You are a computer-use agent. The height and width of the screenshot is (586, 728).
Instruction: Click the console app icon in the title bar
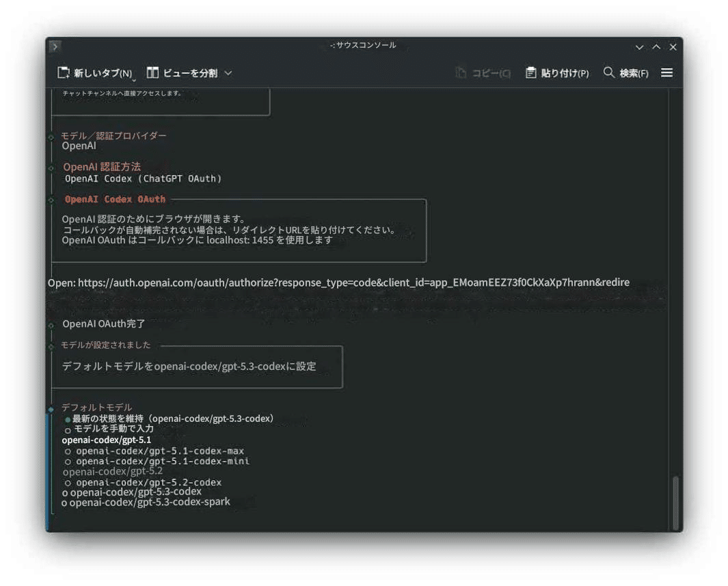54,46
